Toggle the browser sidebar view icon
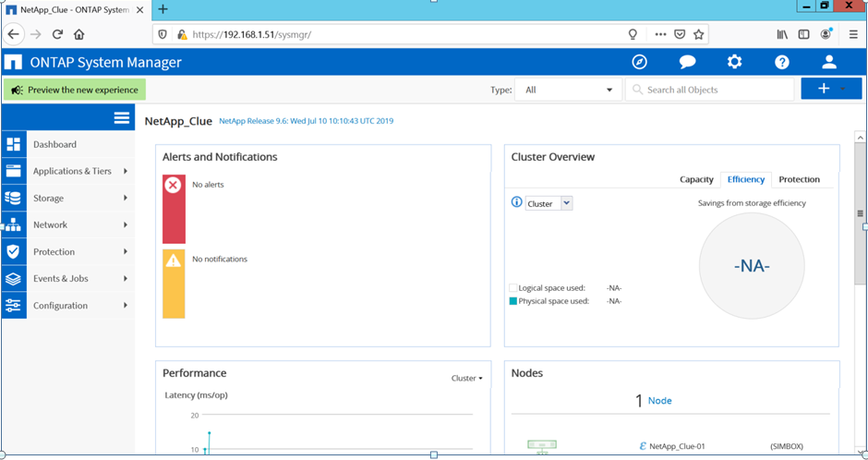 pos(803,34)
